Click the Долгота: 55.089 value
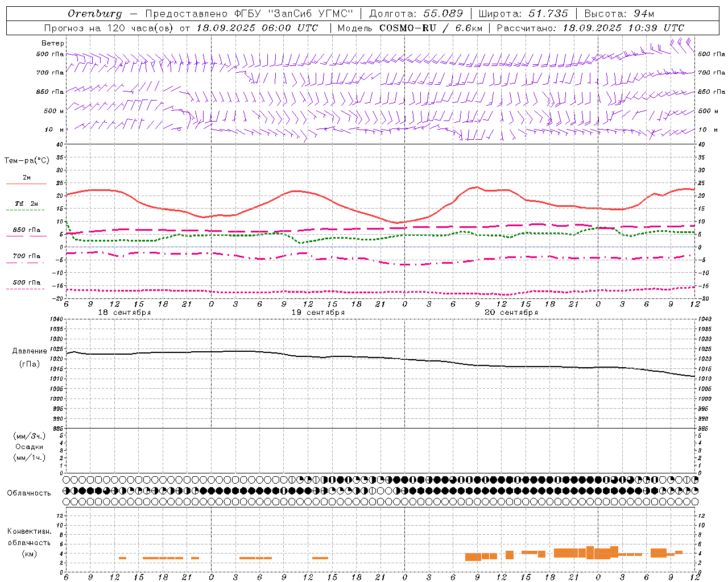The height and width of the screenshot is (582, 728). coord(416,14)
